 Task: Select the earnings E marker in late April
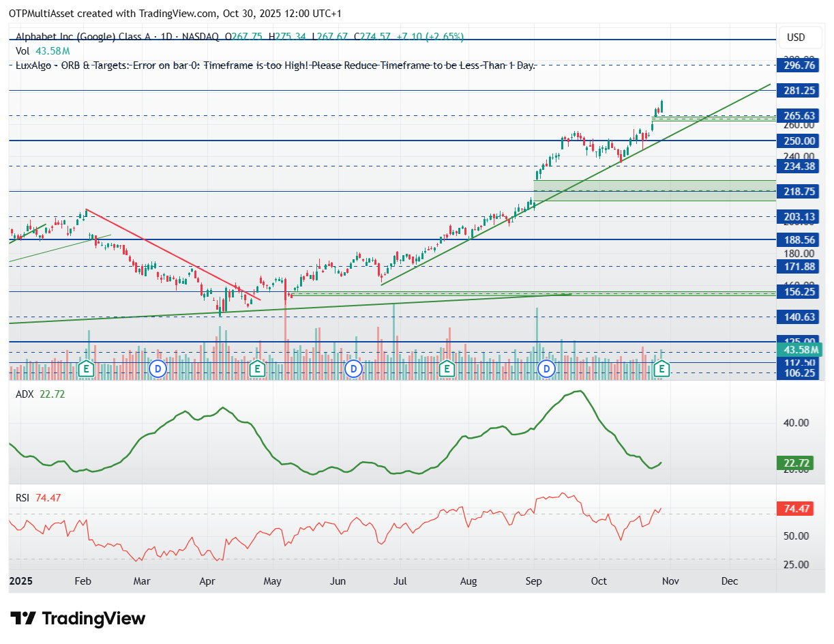(x=257, y=369)
